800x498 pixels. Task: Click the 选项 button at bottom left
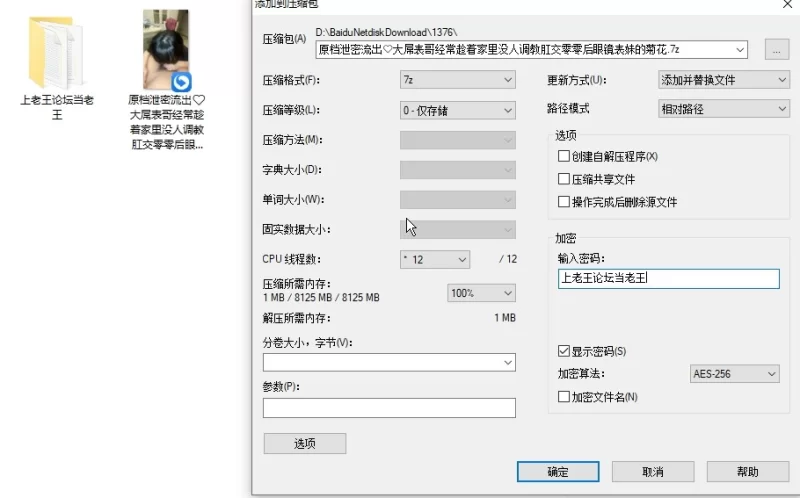305,443
